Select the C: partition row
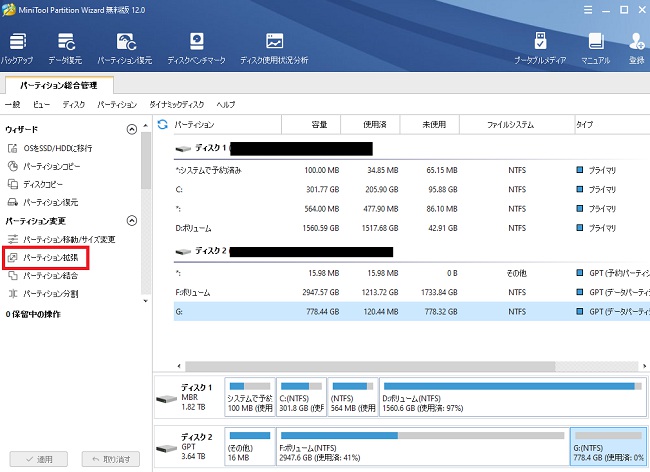The height and width of the screenshot is (472, 650). (x=412, y=189)
